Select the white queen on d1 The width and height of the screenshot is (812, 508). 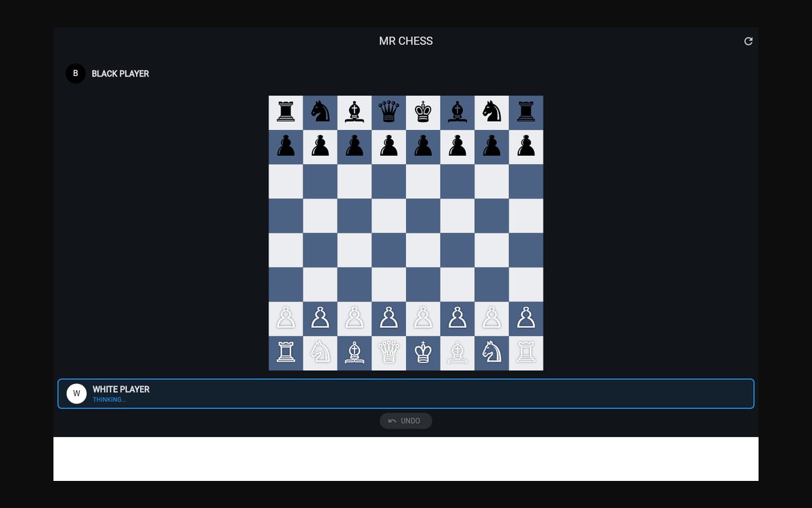[389, 353]
